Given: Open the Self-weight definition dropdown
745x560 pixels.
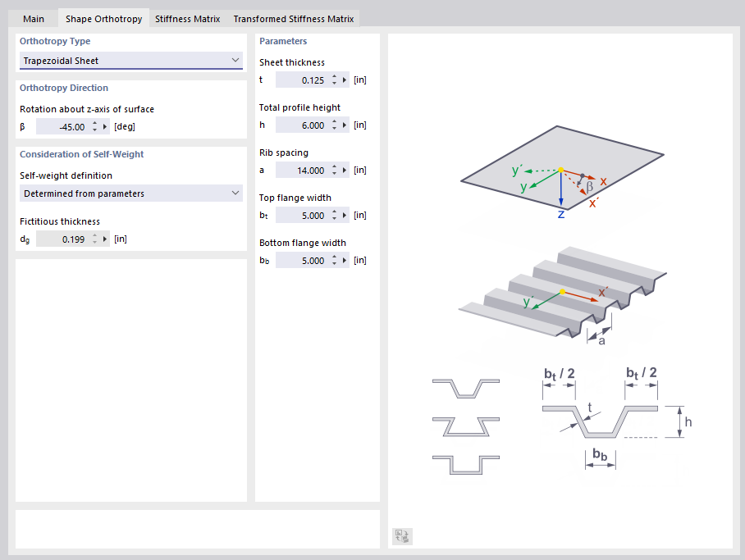Looking at the screenshot, I should pos(131,192).
